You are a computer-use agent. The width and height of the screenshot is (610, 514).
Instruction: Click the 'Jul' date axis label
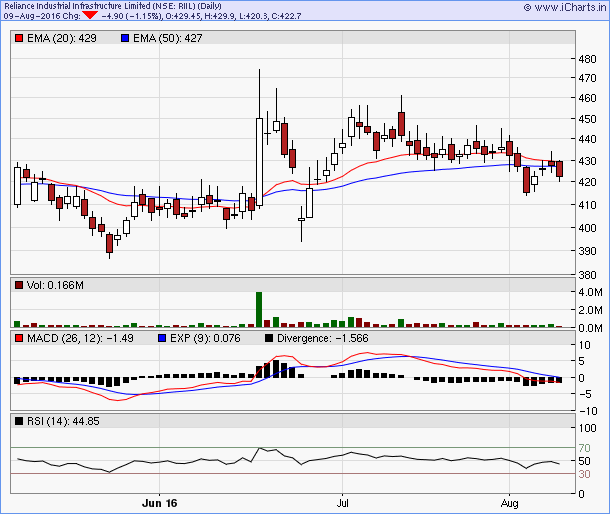(342, 503)
